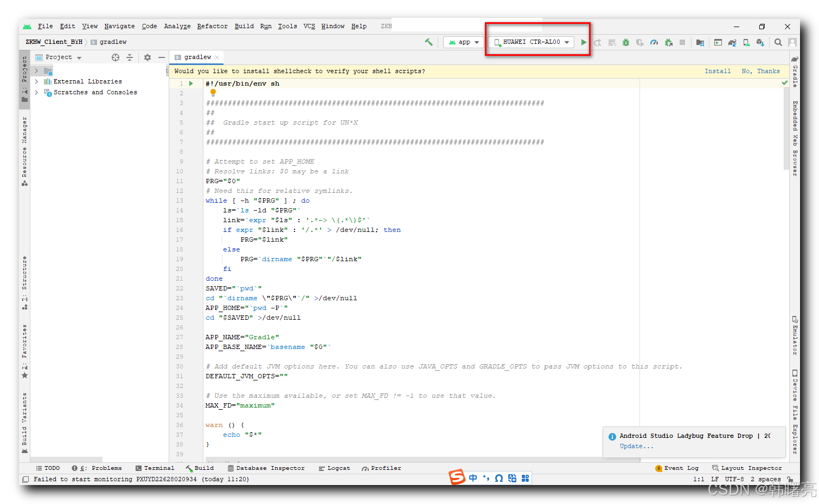Toggle the Terminal tool window
Image resolution: width=819 pixels, height=504 pixels.
click(x=155, y=468)
